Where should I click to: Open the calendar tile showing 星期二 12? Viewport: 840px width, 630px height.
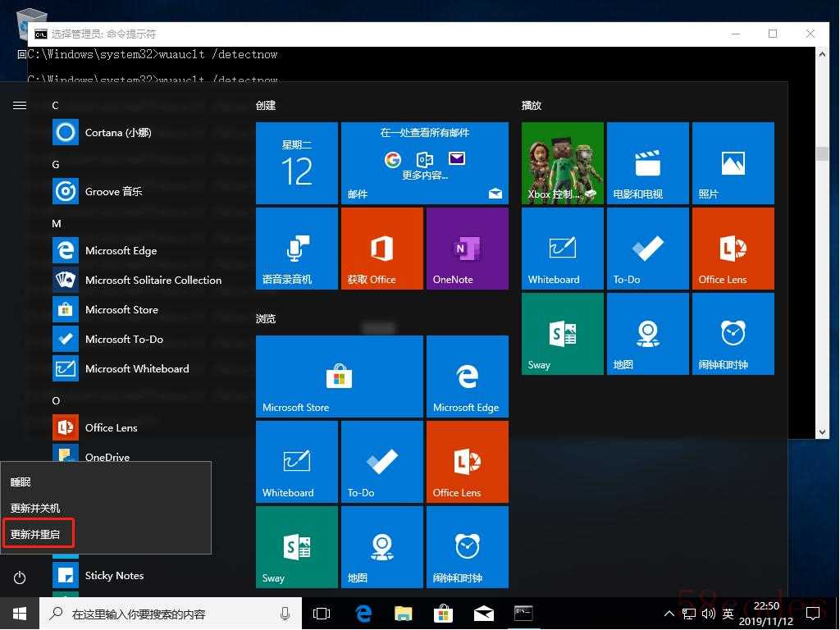coord(297,163)
